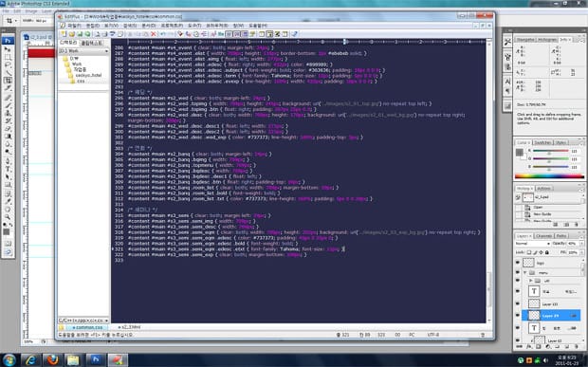Open the Paragraph panel icon in Photoshop dock

507,90
